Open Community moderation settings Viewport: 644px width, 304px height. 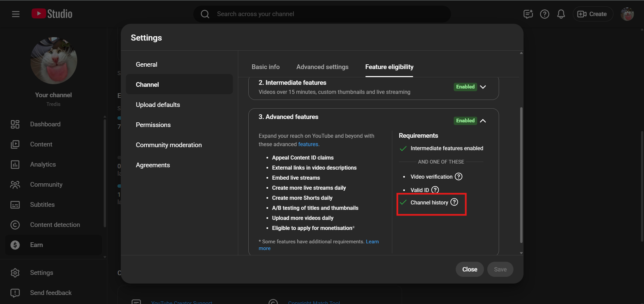pyautogui.click(x=168, y=145)
